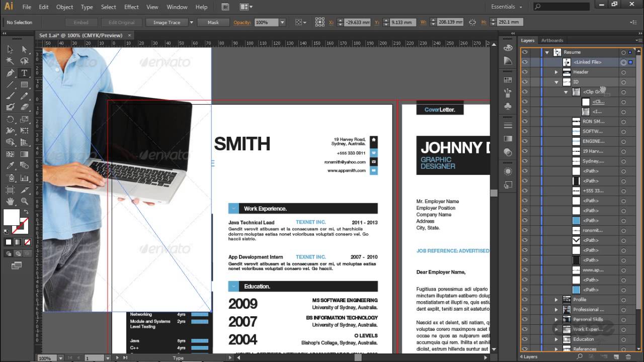Image resolution: width=644 pixels, height=362 pixels.
Task: Click the Mask button
Action: [213, 23]
